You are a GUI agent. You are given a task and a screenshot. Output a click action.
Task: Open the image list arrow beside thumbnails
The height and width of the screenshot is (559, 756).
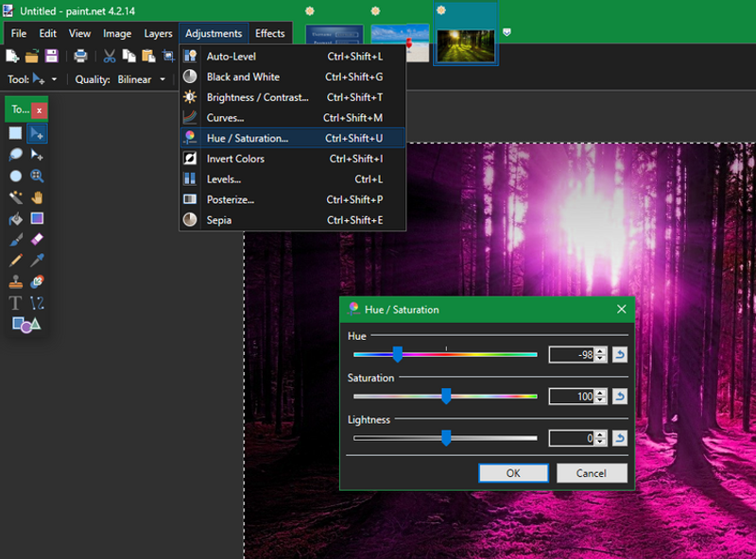click(508, 32)
